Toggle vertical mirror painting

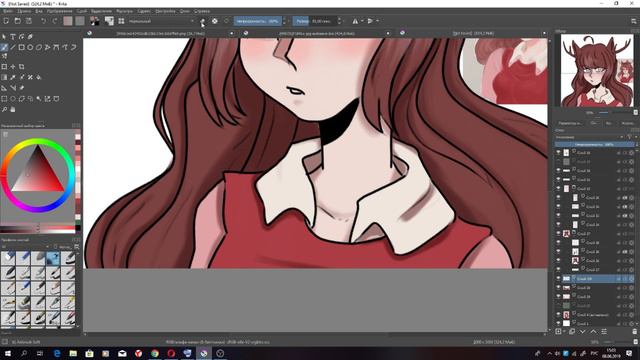coord(370,21)
